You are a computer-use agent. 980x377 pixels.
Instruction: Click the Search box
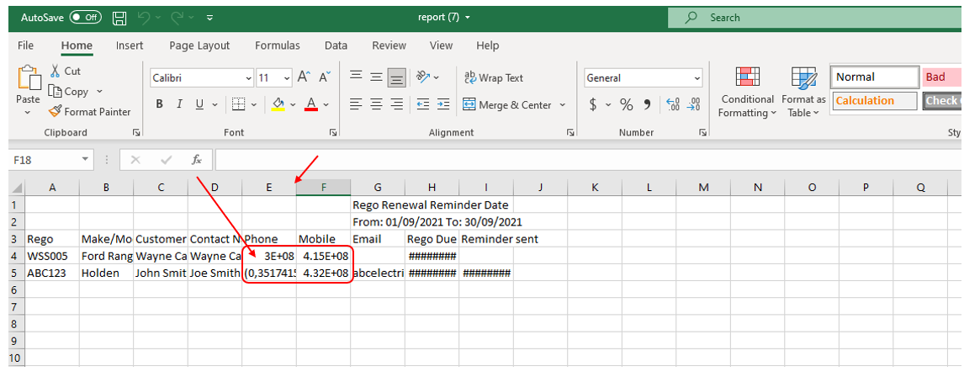pos(814,18)
